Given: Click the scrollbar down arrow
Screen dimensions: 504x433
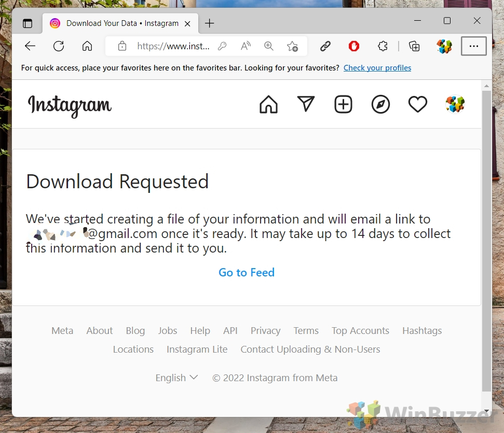Looking at the screenshot, I should 487,411.
